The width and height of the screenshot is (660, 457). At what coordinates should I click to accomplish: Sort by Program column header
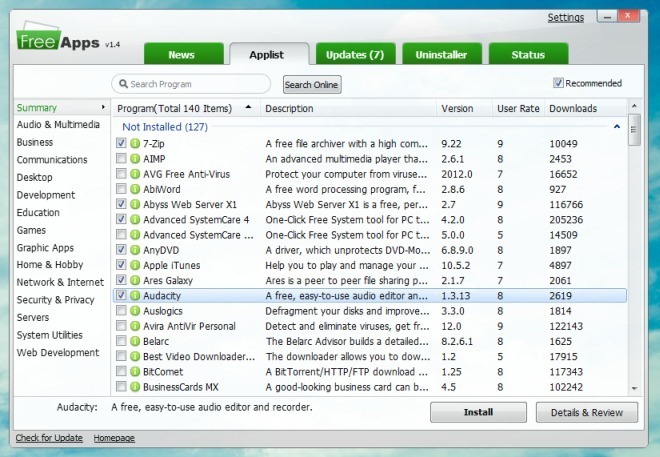tap(186, 108)
